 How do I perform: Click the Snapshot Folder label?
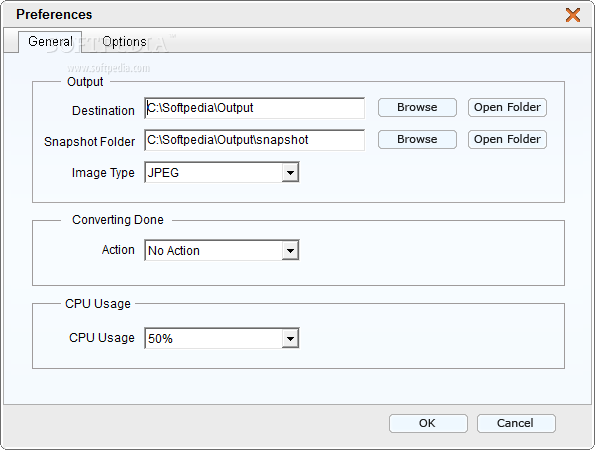(89, 142)
